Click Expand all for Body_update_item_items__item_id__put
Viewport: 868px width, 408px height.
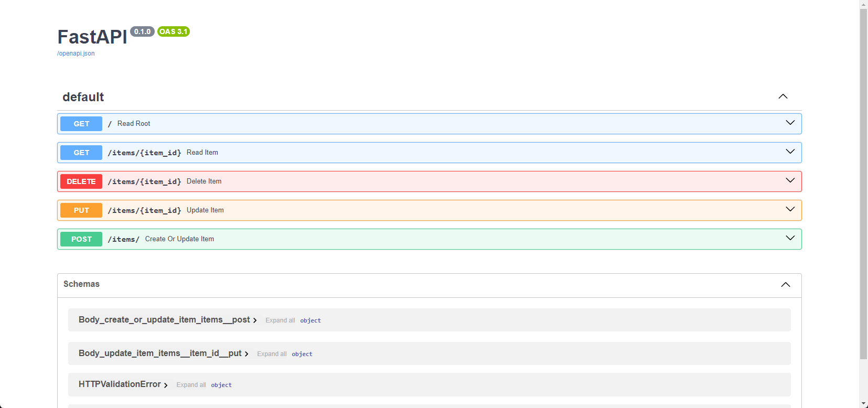pos(272,354)
